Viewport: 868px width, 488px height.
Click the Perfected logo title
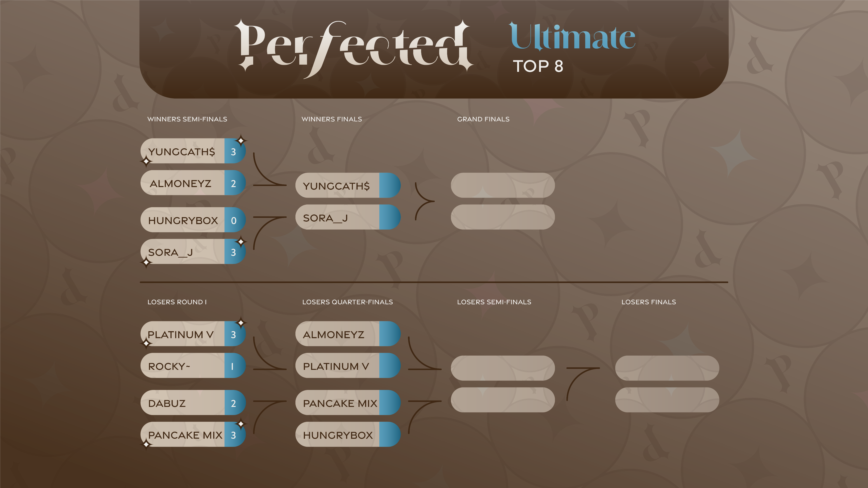354,47
